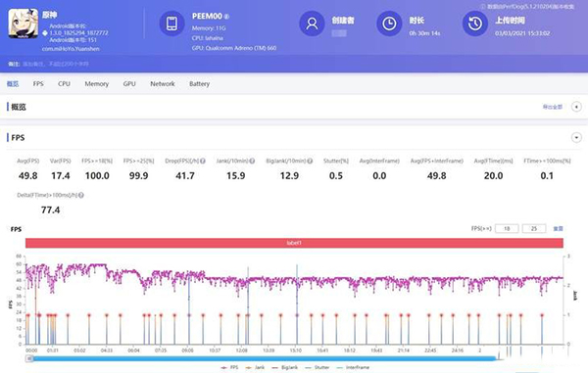Click the 重置 reset link
The height and width of the screenshot is (373, 588).
(x=558, y=228)
